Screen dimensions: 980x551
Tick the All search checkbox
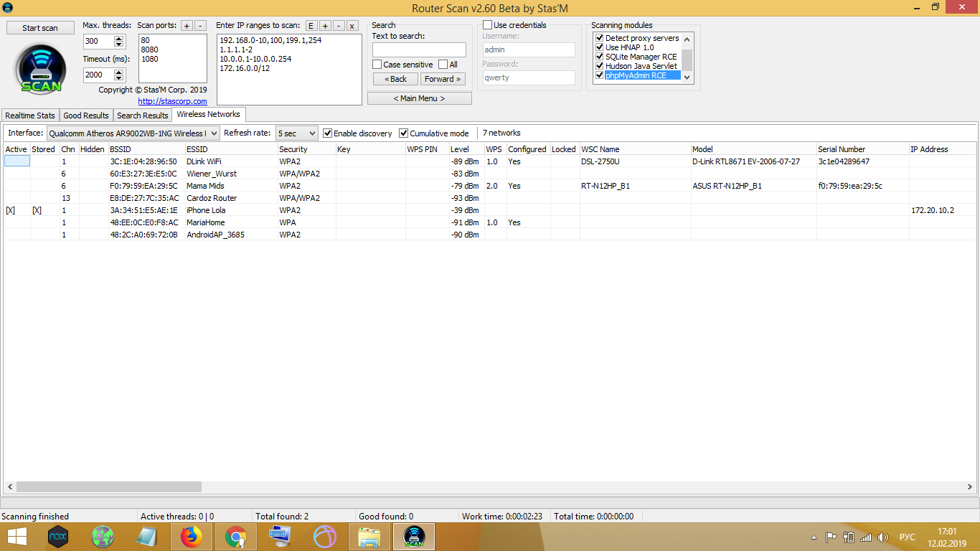pyautogui.click(x=443, y=65)
